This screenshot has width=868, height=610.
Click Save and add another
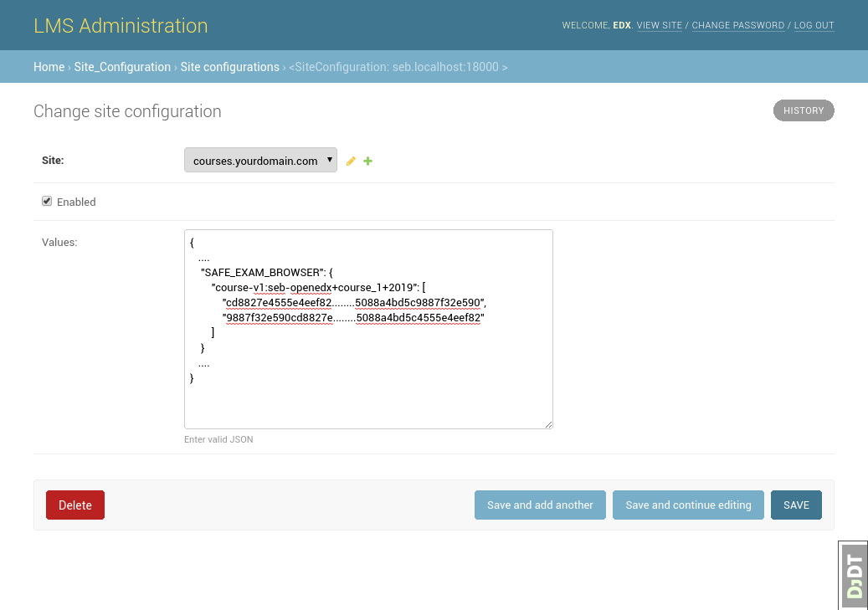[x=540, y=505]
